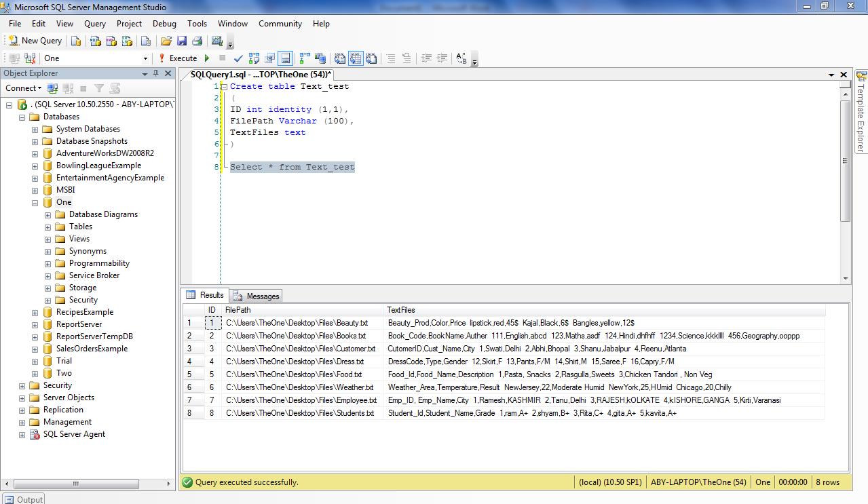This screenshot has height=504, width=868.
Task: Click the New Query toolbar button
Action: (35, 41)
